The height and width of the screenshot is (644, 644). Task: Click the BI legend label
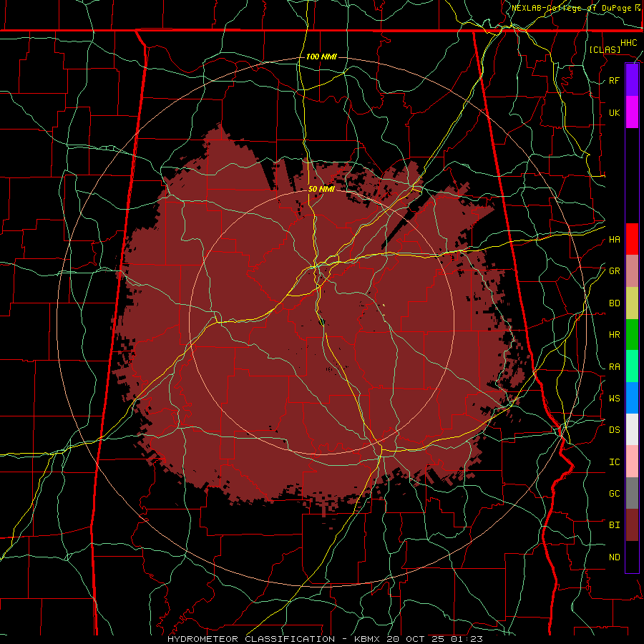(x=615, y=525)
